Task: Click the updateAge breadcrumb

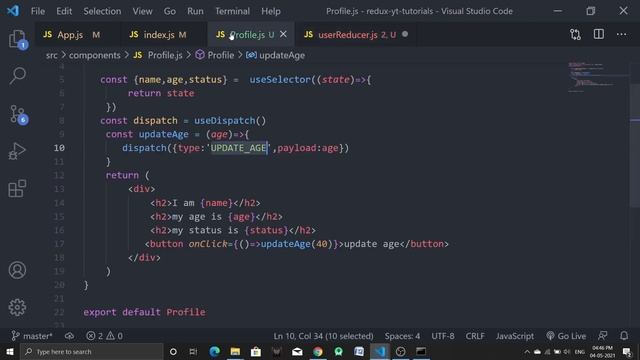Action: (x=276, y=55)
